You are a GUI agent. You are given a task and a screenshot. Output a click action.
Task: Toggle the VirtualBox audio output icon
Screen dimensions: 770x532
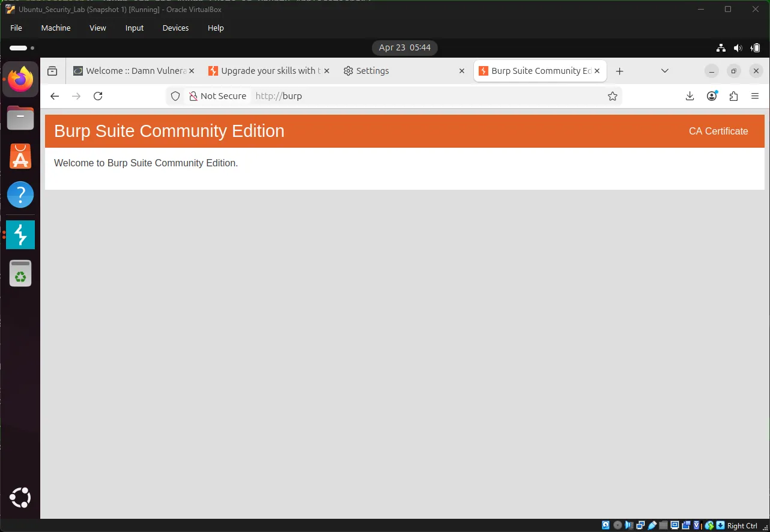(629, 525)
